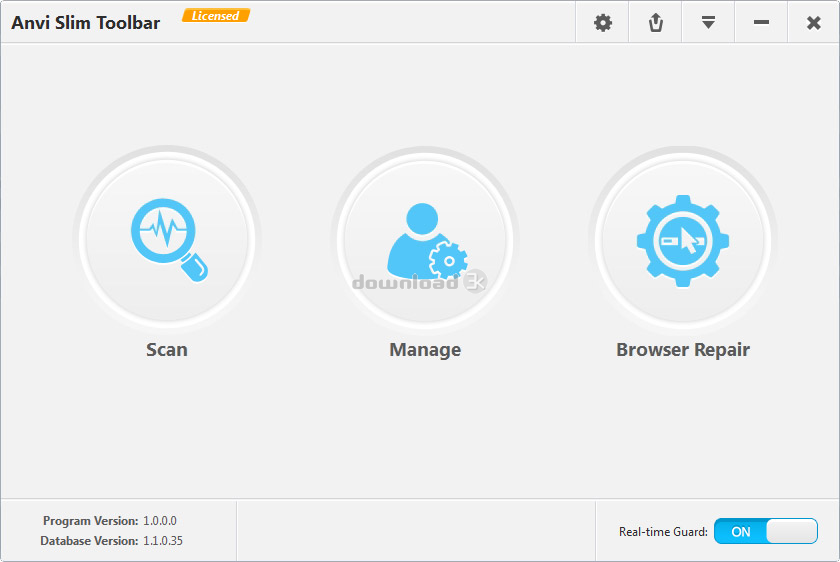This screenshot has height=562, width=840.
Task: Turn off the Real-time Guard switch
Action: point(766,531)
